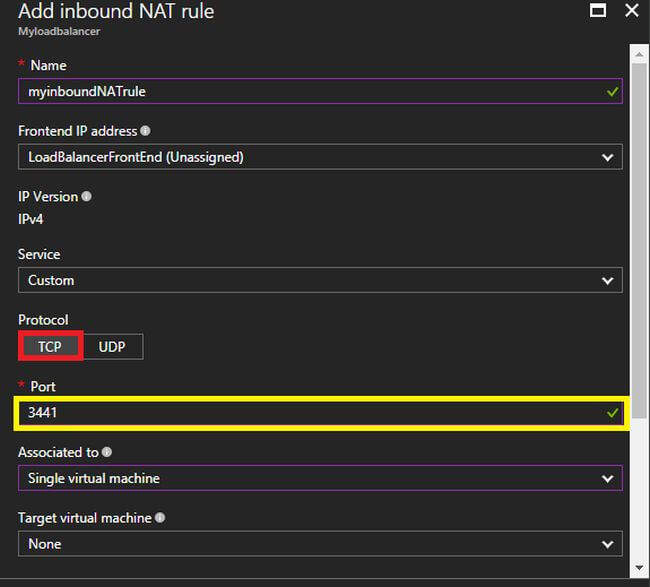Click the chevron on the Frontend IP dropdown
650x587 pixels.
tap(607, 157)
